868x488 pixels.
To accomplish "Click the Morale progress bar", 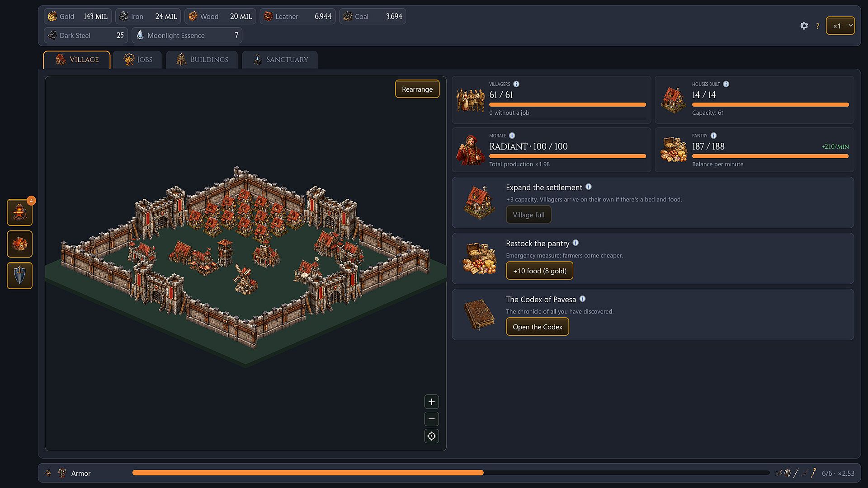I will coord(567,156).
